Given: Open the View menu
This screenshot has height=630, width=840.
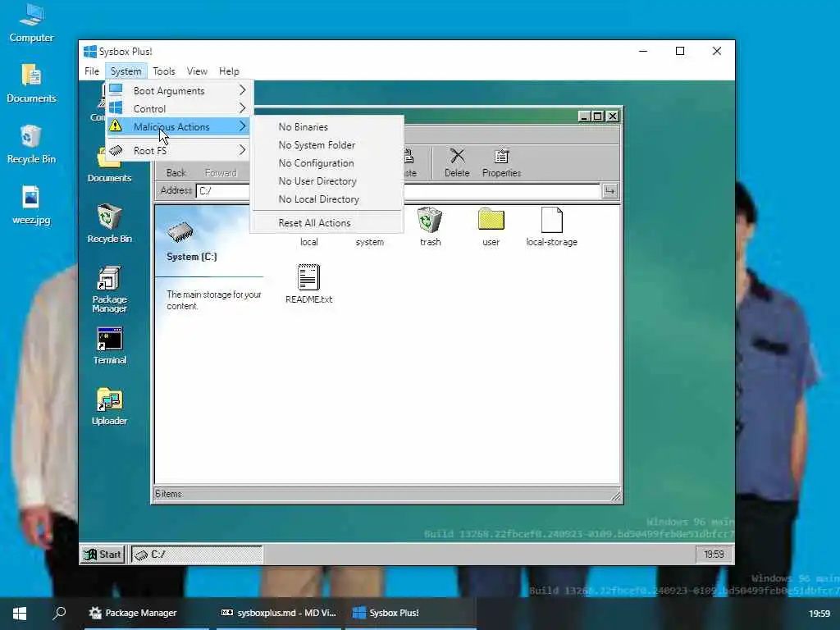Looking at the screenshot, I should click(x=197, y=71).
